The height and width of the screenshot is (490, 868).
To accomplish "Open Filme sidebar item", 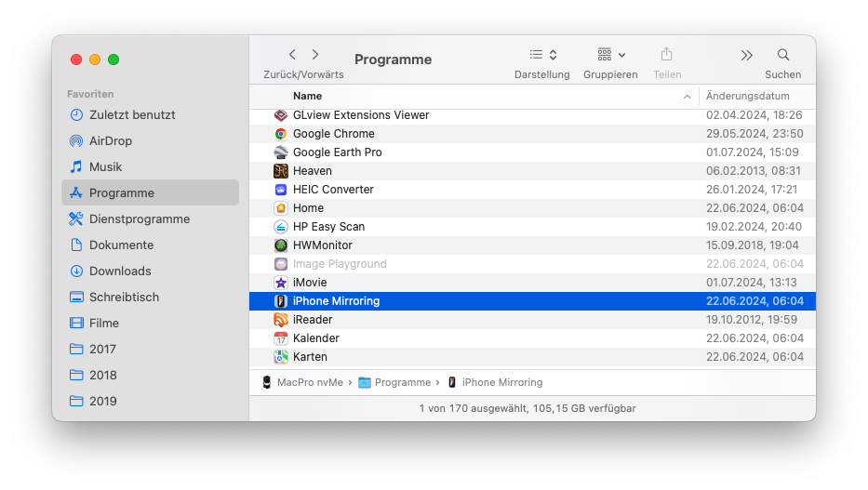I will (150, 323).
